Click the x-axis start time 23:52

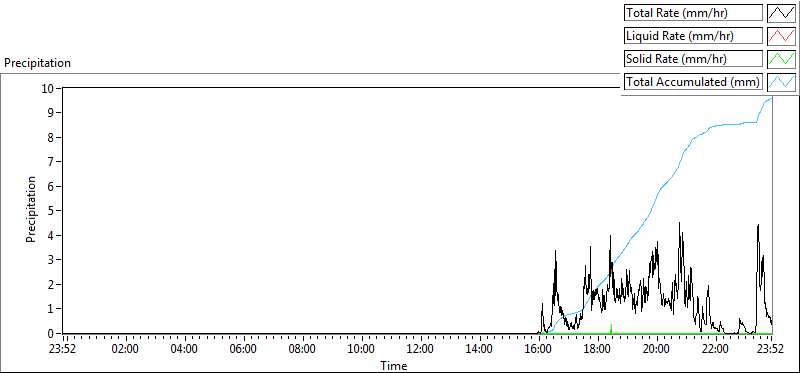click(63, 350)
